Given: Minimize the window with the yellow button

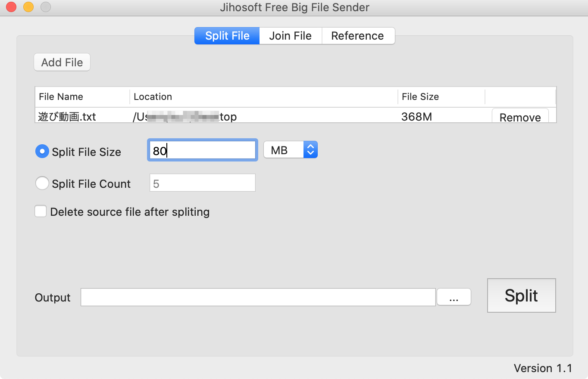Looking at the screenshot, I should coord(28,7).
